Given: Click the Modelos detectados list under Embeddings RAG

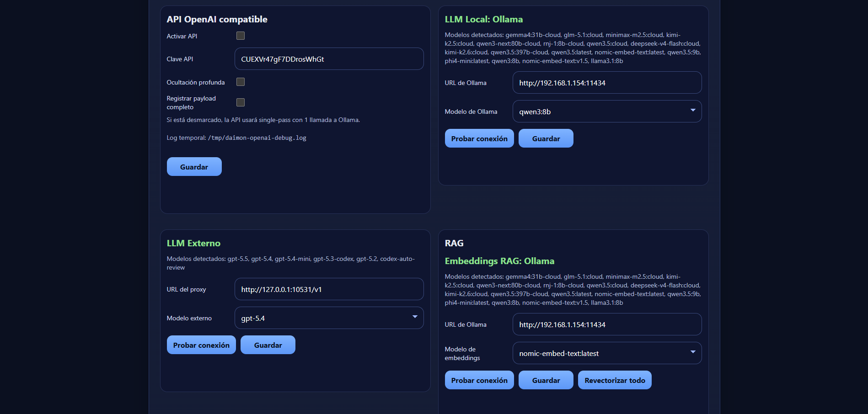Looking at the screenshot, I should (x=573, y=290).
